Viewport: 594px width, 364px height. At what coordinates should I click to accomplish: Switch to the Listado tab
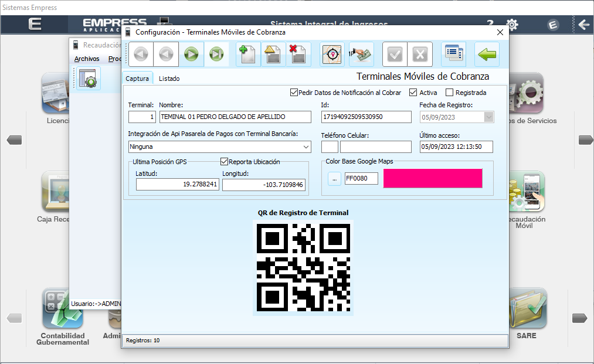(x=169, y=77)
